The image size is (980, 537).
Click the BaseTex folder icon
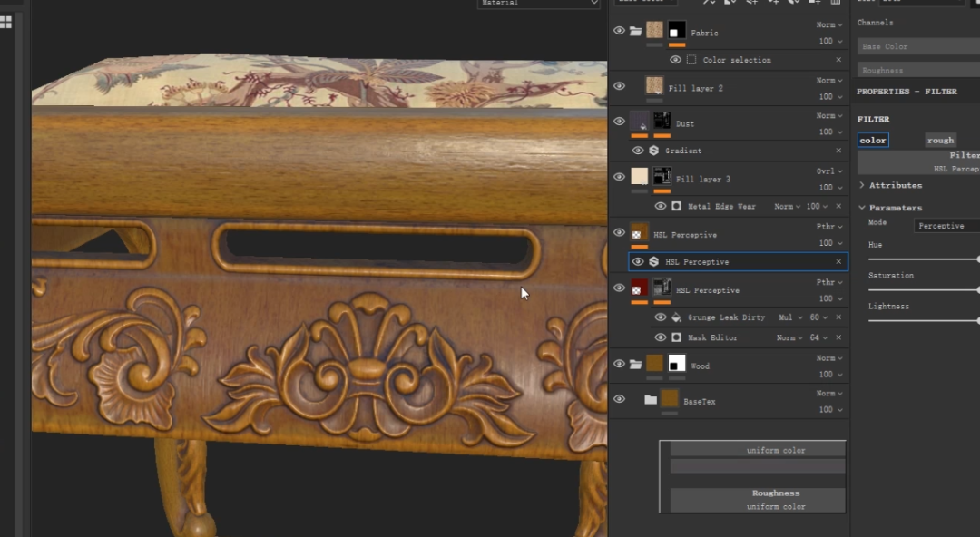[x=650, y=399]
